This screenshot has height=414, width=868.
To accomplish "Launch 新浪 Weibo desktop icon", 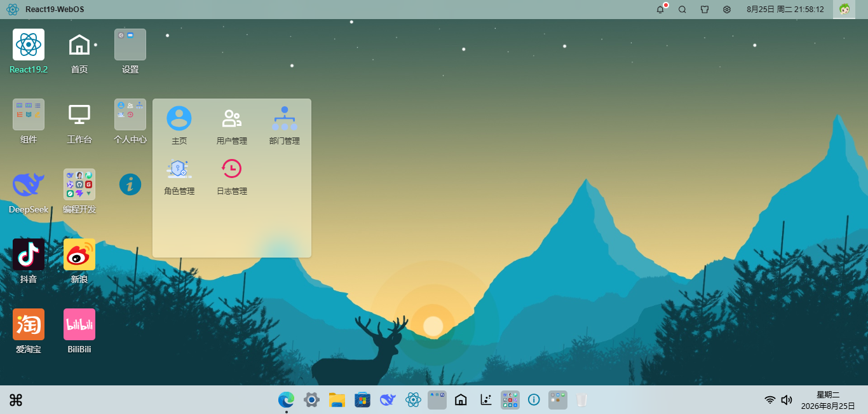I will [x=79, y=254].
